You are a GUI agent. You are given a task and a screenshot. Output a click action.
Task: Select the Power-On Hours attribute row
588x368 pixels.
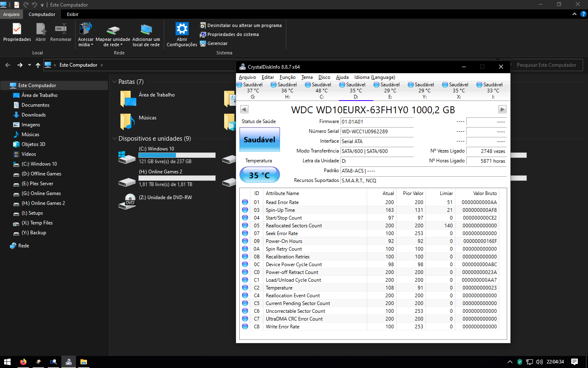click(369, 241)
